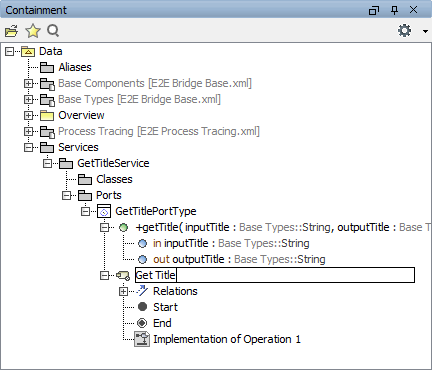The height and width of the screenshot is (370, 432).
Task: Collapse the Data root node
Action: click(x=10, y=52)
